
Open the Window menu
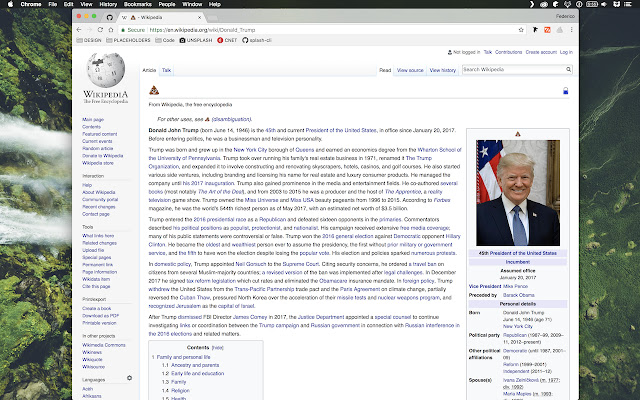click(192, 4)
